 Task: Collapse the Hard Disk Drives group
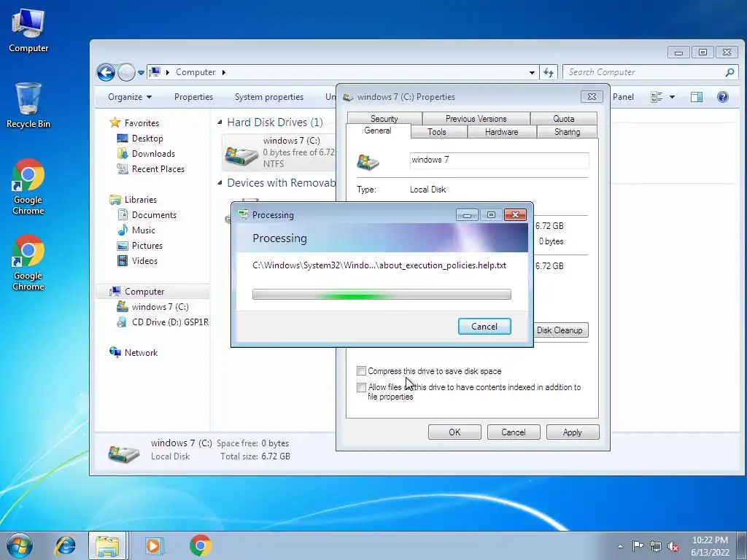(220, 122)
